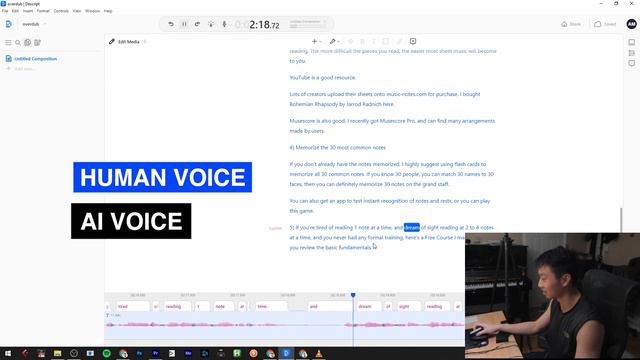Open the comments icon in the right panel
Screen dimensions: 640x360
pyautogui.click(x=631, y=63)
